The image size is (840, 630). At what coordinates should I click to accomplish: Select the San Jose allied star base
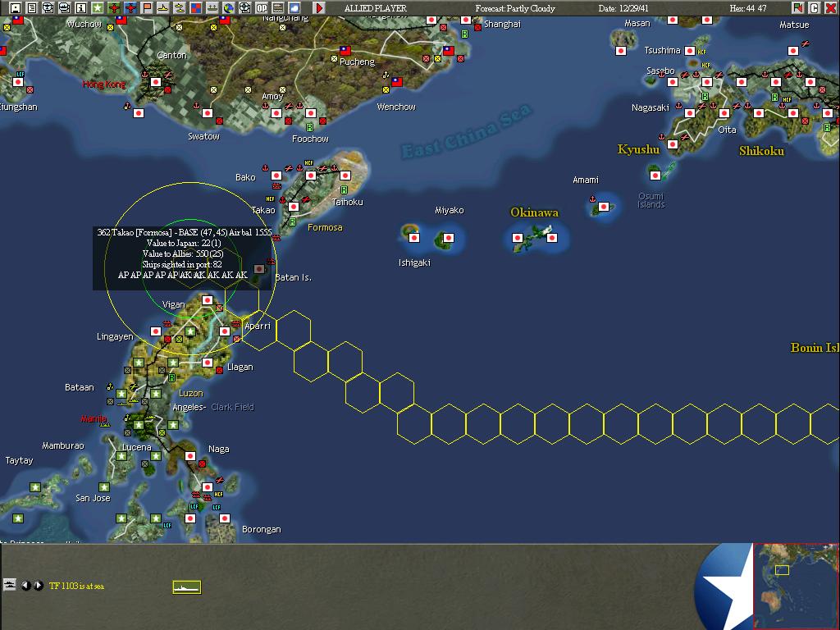(x=104, y=487)
